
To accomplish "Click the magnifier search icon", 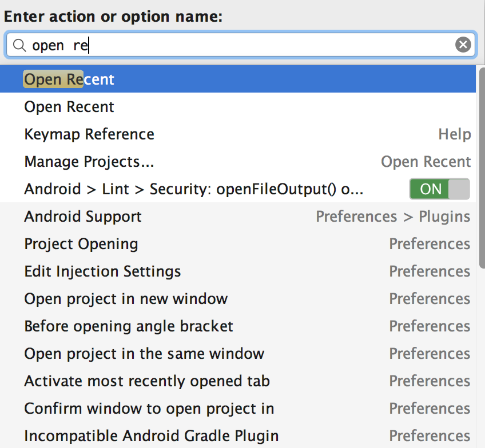I will [x=19, y=45].
